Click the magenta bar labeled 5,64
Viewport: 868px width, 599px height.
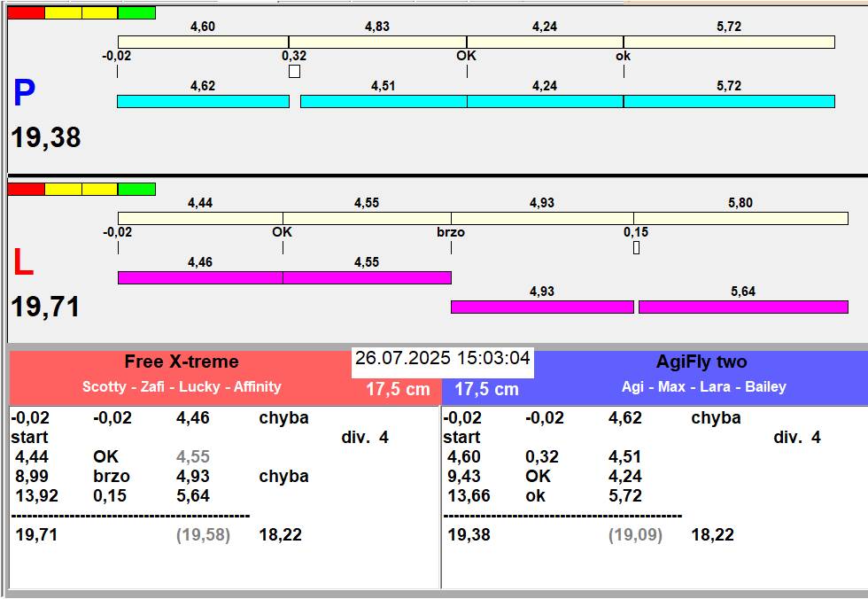[743, 307]
